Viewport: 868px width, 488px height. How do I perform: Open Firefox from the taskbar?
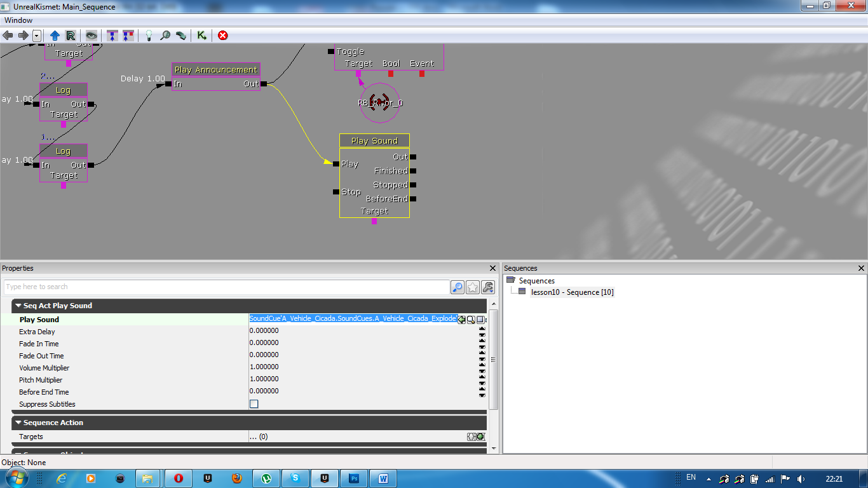(237, 478)
